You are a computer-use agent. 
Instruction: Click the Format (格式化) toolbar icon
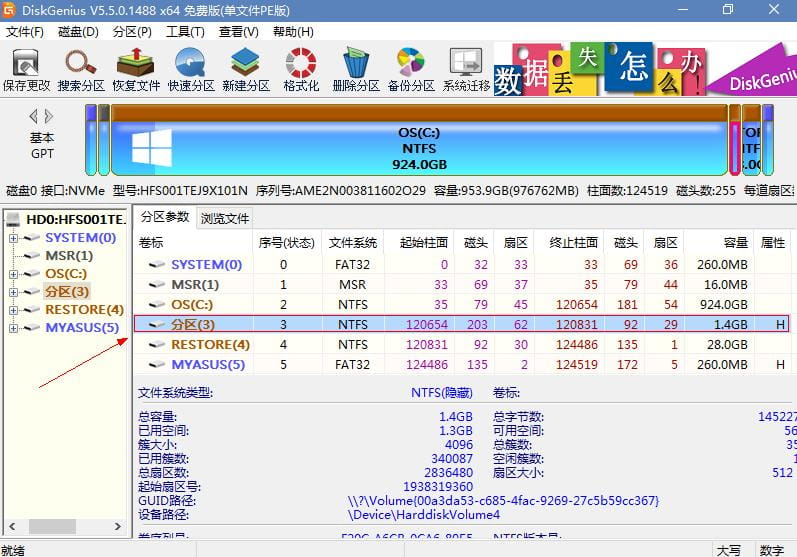tap(301, 70)
